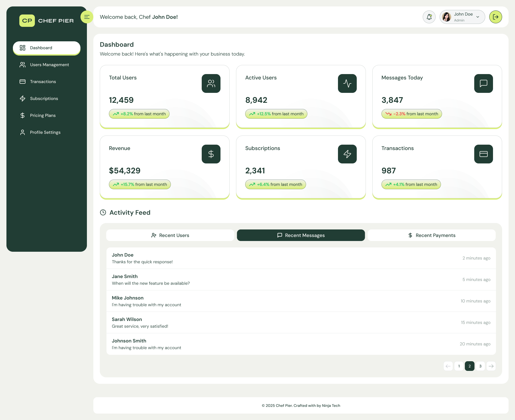Screen dimensions: 515x420
Task: Open the profile menu chevron arrow
Action: (478, 17)
